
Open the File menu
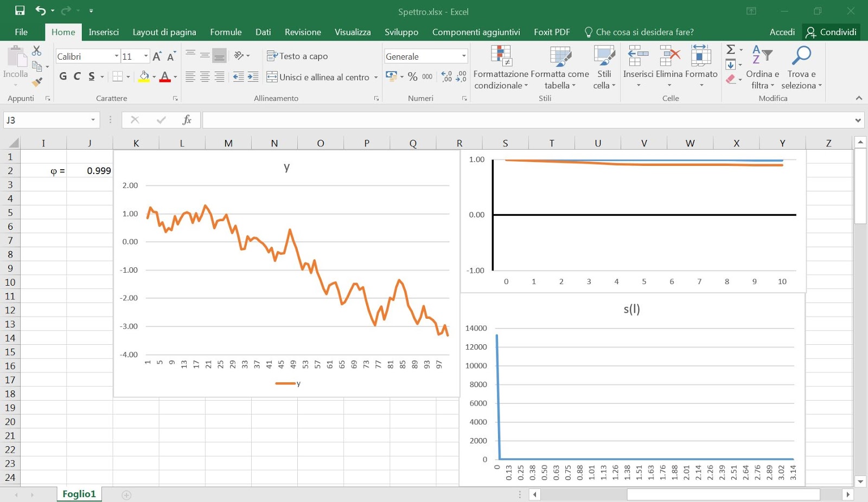point(21,32)
